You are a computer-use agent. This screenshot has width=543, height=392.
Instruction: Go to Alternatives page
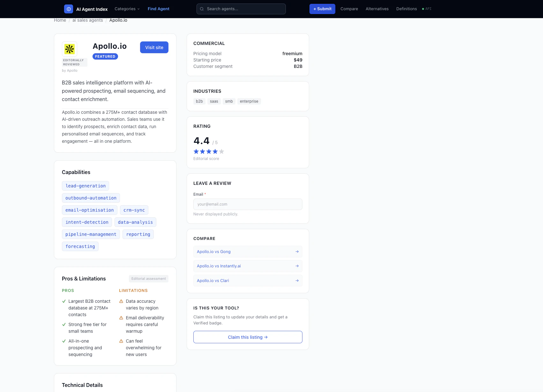(x=377, y=9)
